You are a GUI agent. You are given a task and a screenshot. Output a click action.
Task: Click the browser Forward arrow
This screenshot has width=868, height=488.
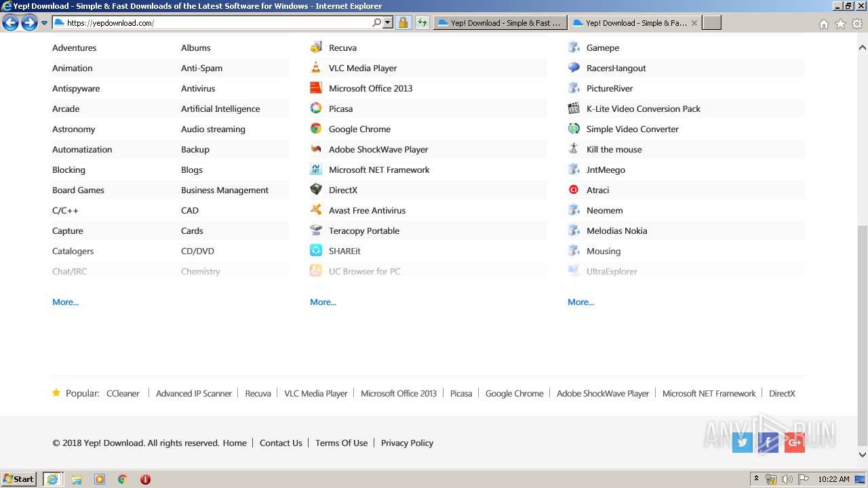[x=29, y=23]
